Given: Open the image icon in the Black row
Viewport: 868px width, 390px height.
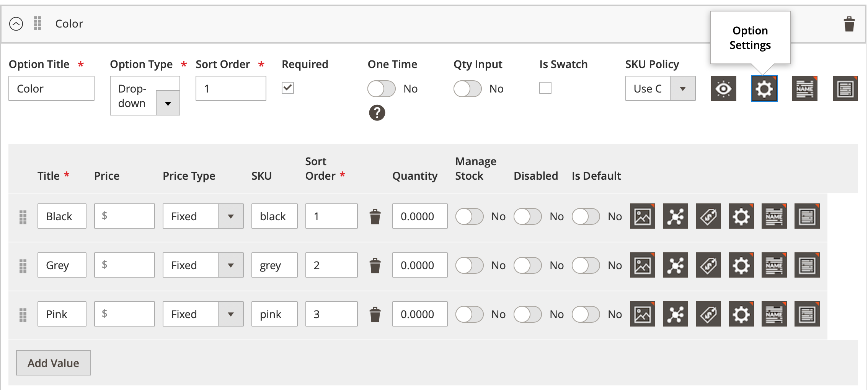Looking at the screenshot, I should (642, 216).
